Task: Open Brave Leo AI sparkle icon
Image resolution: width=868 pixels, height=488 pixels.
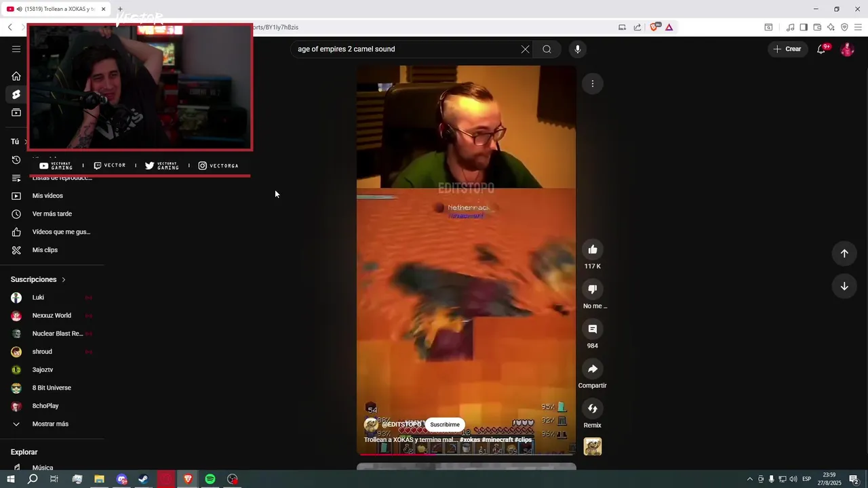Action: tap(831, 27)
